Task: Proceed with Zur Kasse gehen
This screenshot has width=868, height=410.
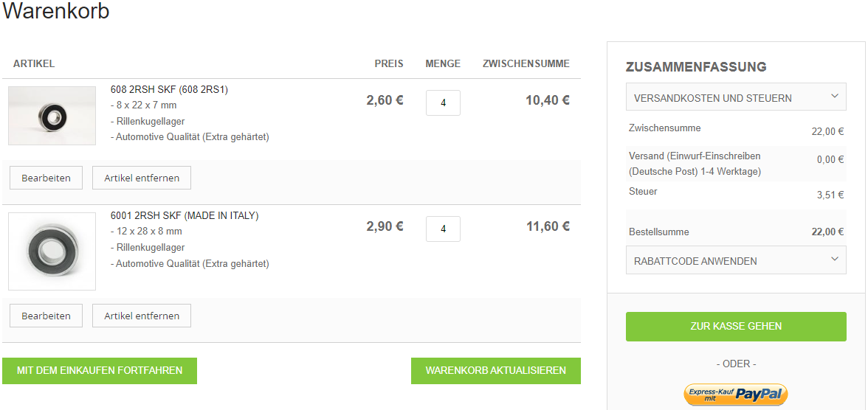Action: tap(736, 327)
